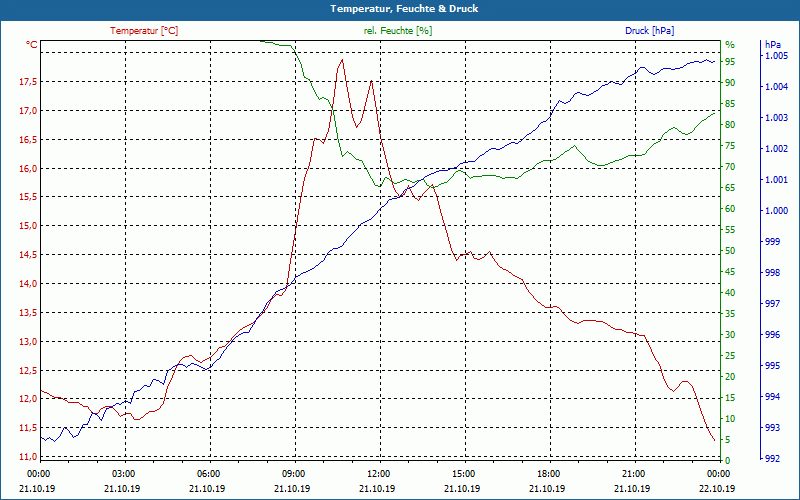The width and height of the screenshot is (800, 500).
Task: Click the 1.002 pressure axis value
Action: [x=776, y=149]
